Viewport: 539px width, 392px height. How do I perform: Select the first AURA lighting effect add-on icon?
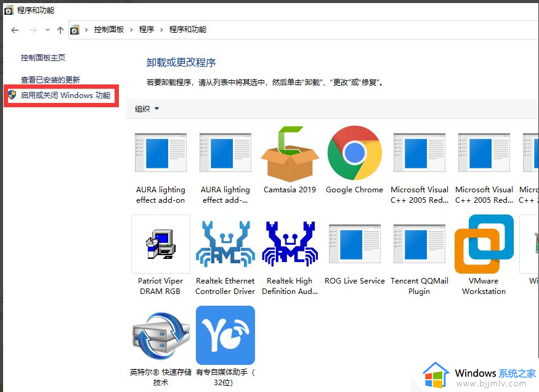(x=161, y=152)
